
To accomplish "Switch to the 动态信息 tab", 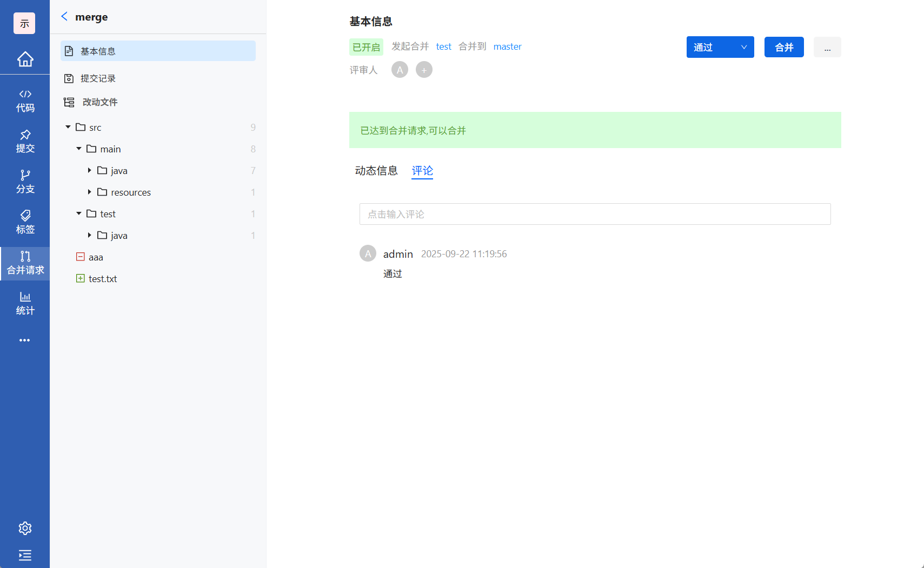I will tap(376, 170).
